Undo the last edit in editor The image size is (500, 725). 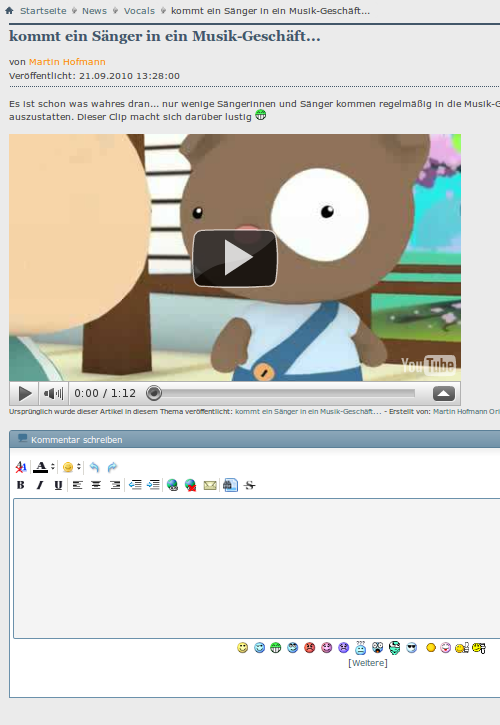click(x=94, y=467)
